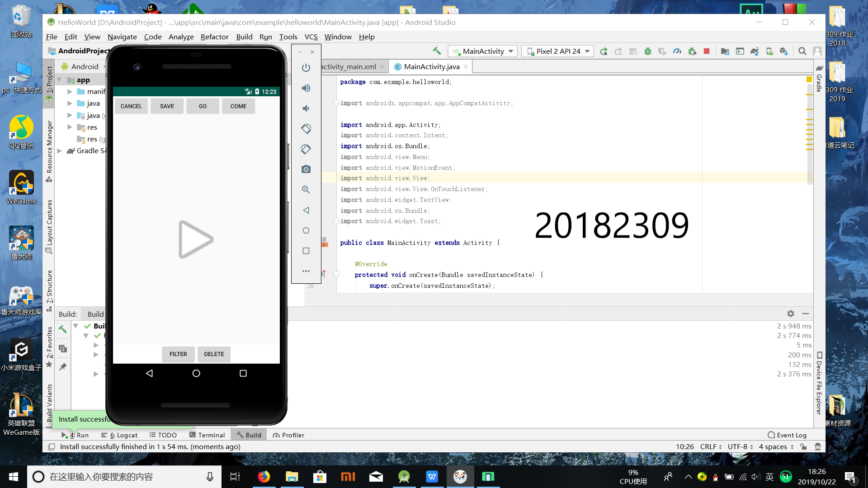Click the Make Project hammer icon
The image size is (868, 488).
[436, 51]
